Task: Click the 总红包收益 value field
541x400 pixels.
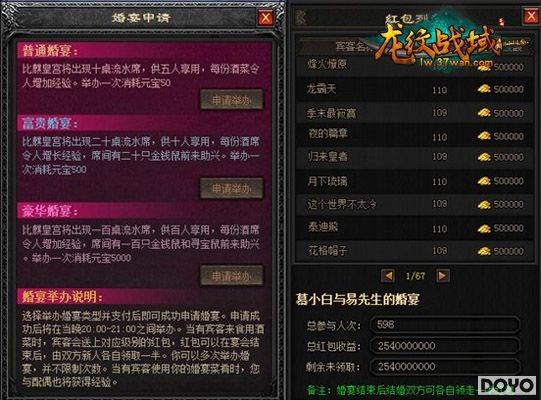Action: point(445,346)
